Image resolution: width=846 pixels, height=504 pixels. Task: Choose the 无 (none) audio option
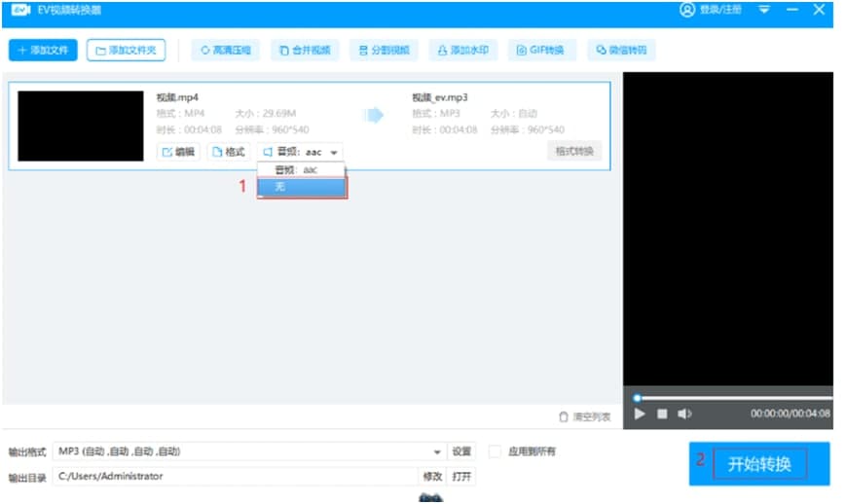[302, 187]
